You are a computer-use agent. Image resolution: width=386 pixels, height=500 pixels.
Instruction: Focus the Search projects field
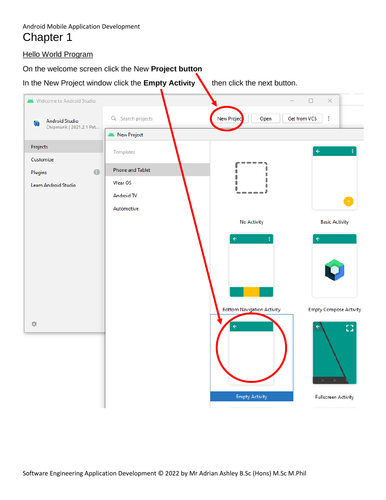[136, 119]
